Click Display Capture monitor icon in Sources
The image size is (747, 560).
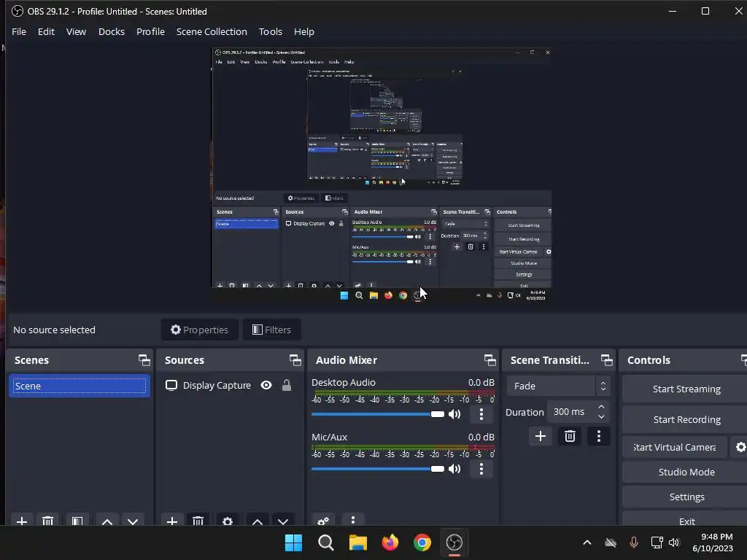171,385
